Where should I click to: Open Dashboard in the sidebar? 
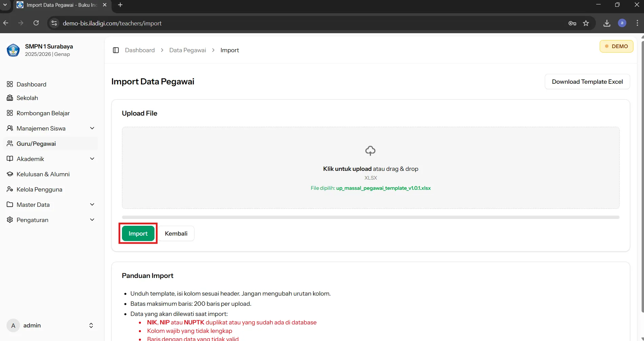[50, 84]
